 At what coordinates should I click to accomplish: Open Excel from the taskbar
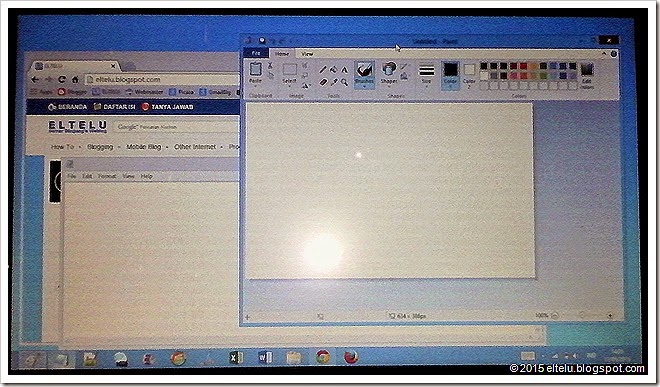click(x=236, y=358)
